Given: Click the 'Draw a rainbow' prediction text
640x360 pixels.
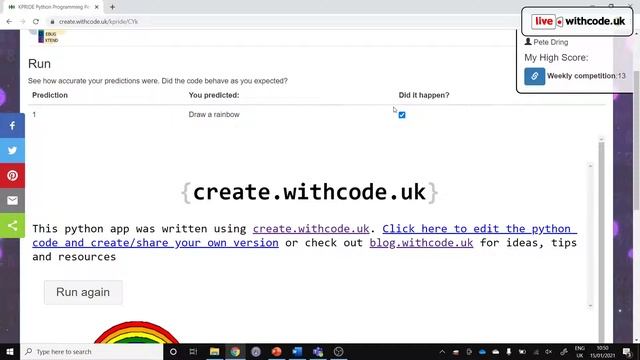Looking at the screenshot, I should [x=214, y=115].
